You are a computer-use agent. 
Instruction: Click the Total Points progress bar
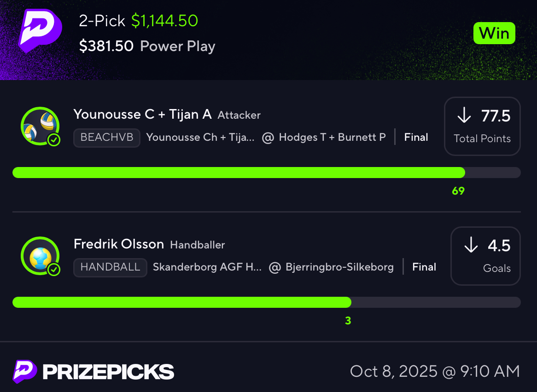pyautogui.click(x=266, y=173)
